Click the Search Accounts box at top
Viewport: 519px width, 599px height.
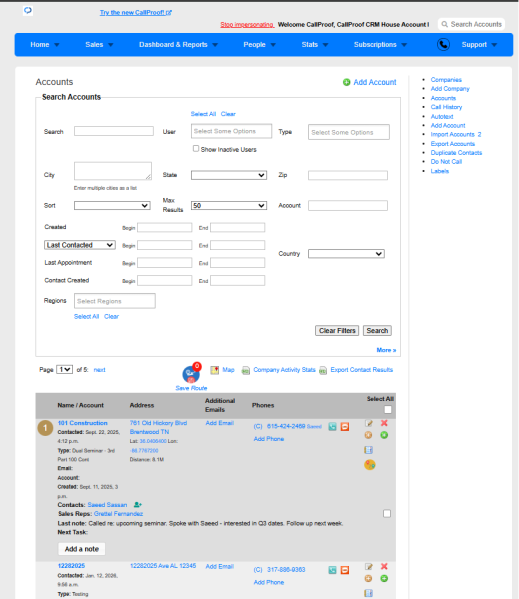click(471, 24)
